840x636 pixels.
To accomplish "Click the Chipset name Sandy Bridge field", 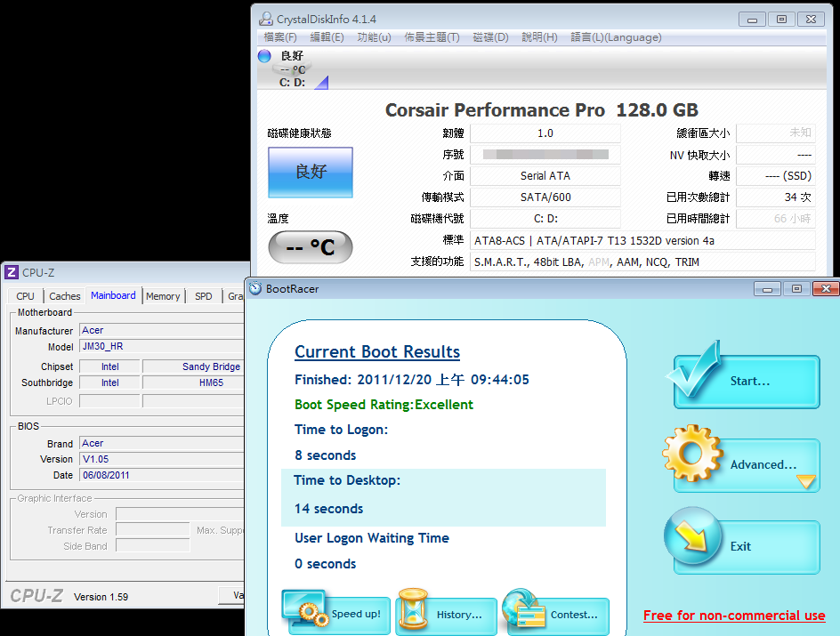I will 193,366.
